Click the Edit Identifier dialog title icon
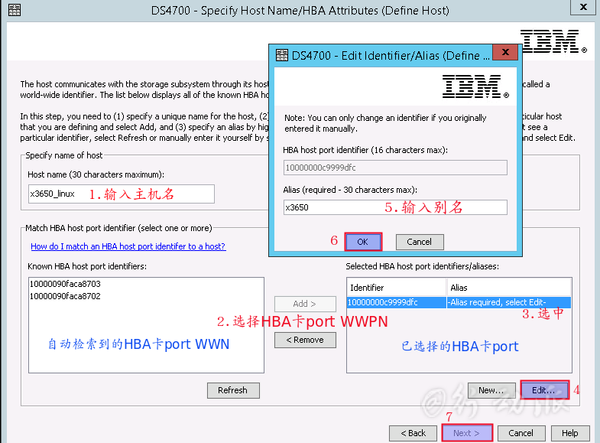Image resolution: width=600 pixels, height=443 pixels. [x=282, y=55]
